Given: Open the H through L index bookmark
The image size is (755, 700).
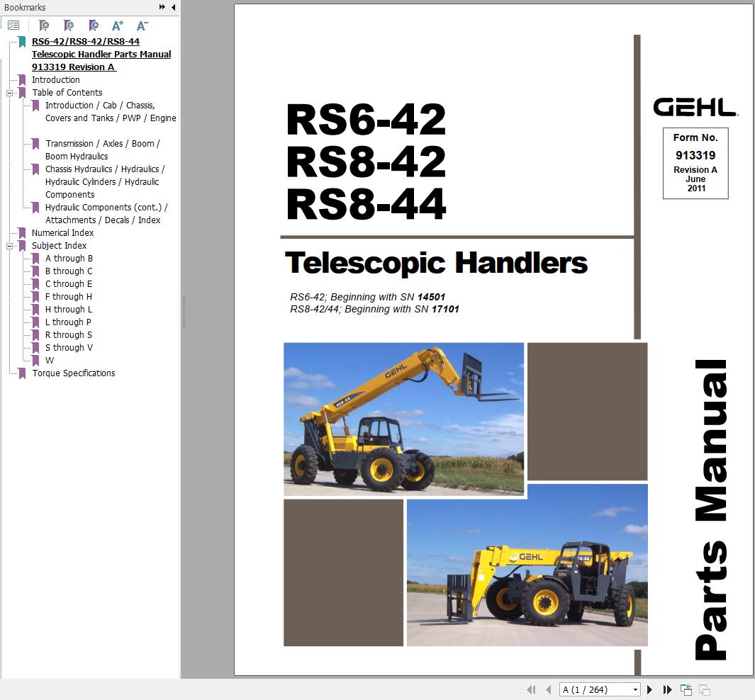Looking at the screenshot, I should (x=69, y=310).
